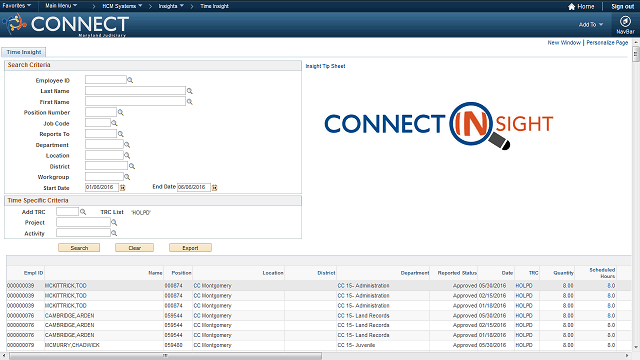Open Location lookup magnifier
The image size is (640, 360).
point(127,156)
